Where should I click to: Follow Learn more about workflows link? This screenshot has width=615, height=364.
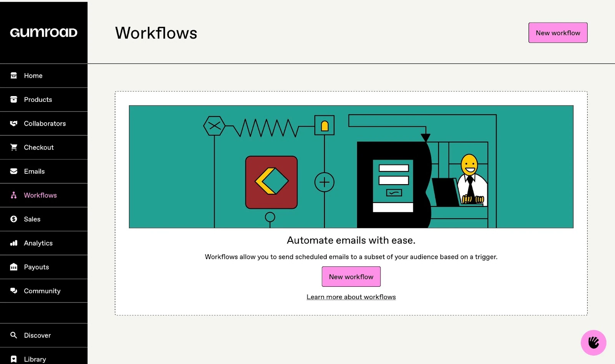pyautogui.click(x=351, y=297)
